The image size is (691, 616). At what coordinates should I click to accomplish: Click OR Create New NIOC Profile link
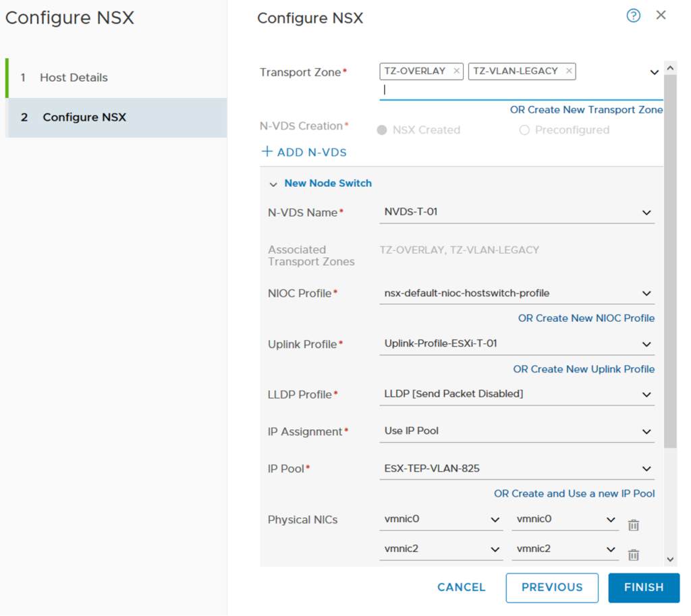click(x=586, y=318)
